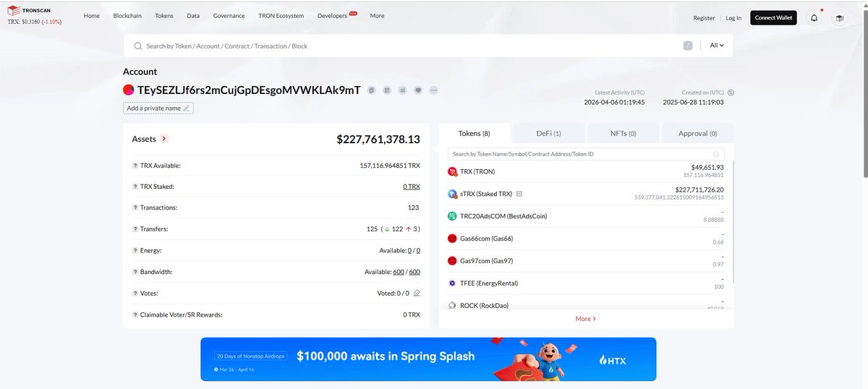Click the help icon next to Claimable Voter/SR Rewards

[135, 315]
